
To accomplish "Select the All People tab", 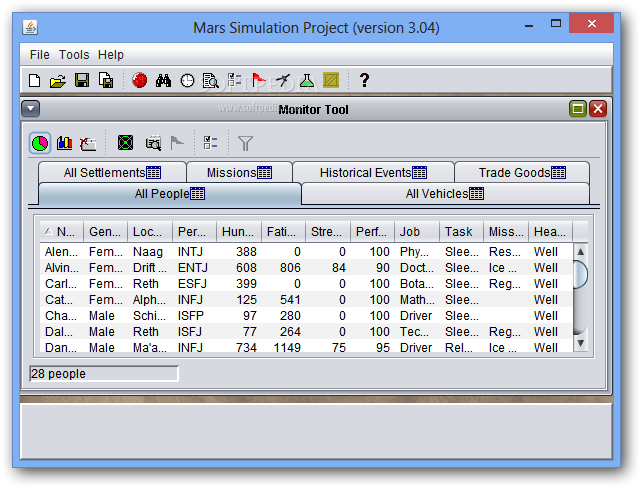I will click(170, 194).
